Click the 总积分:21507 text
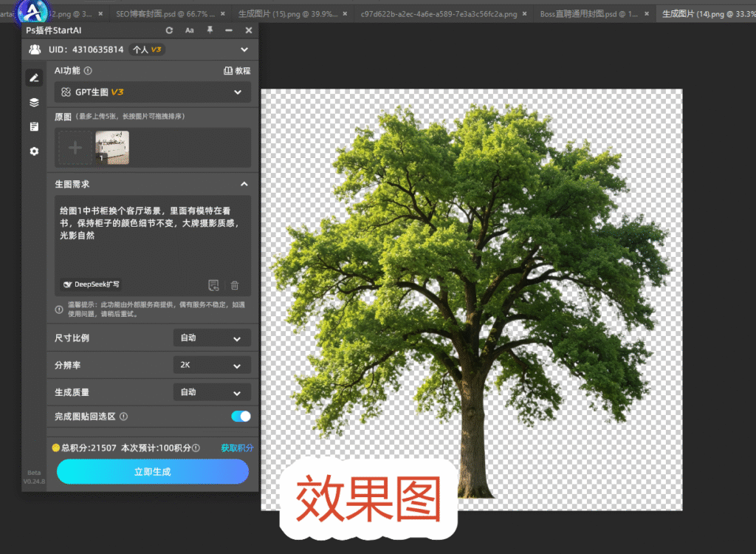The image size is (756, 554). pos(89,448)
